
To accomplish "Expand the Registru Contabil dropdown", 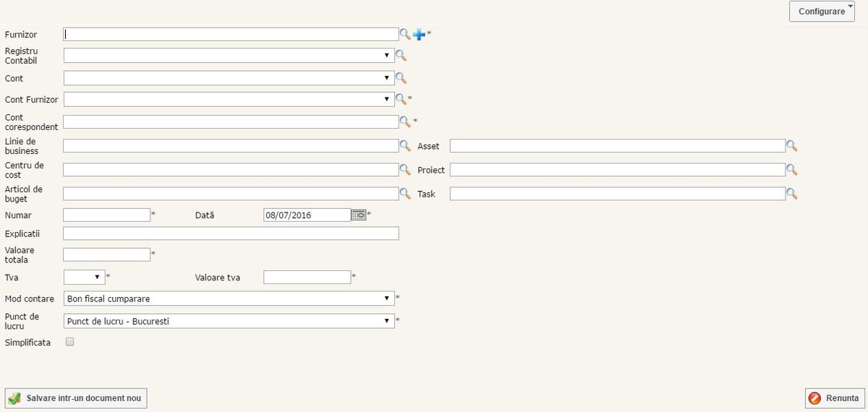I will [229, 56].
